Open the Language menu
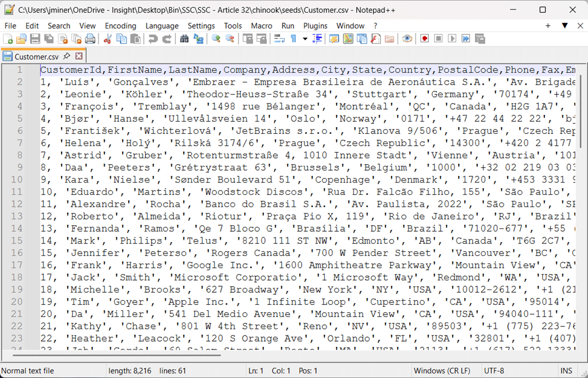Image resolution: width=588 pixels, height=378 pixels. tap(162, 26)
